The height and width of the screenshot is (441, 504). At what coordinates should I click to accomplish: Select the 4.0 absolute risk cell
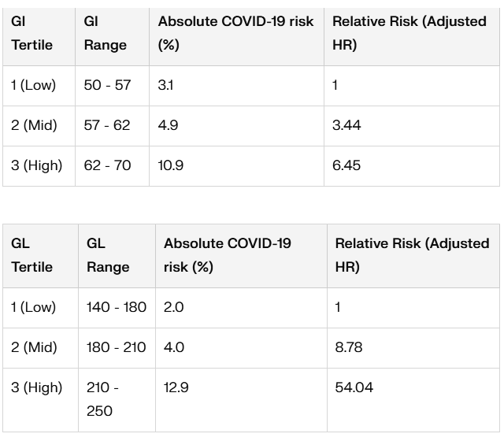(174, 347)
